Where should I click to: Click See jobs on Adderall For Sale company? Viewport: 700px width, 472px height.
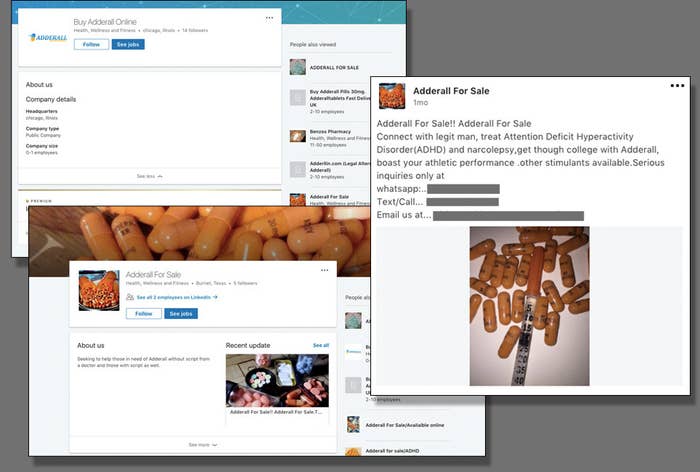(x=181, y=313)
